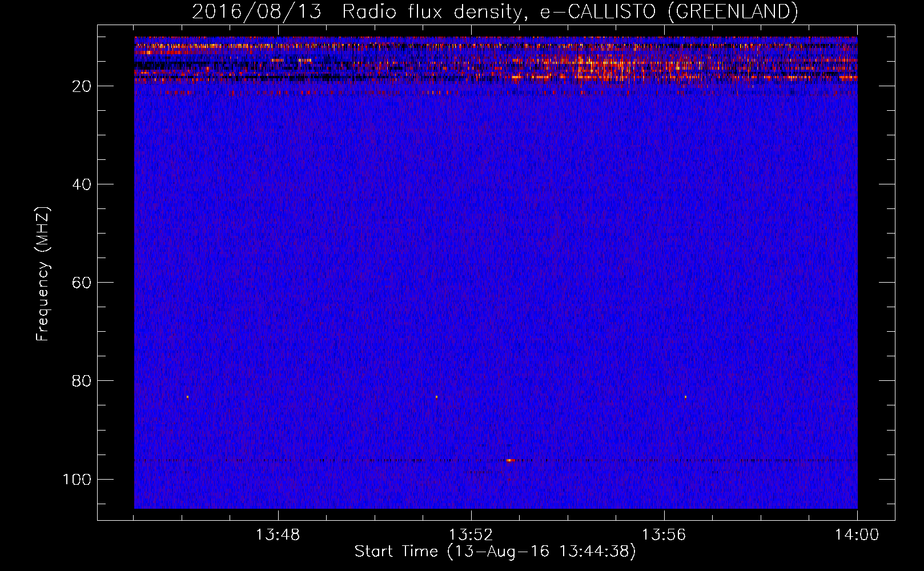Click the 13:52 time tick label
924x571 pixels.
coord(471,535)
